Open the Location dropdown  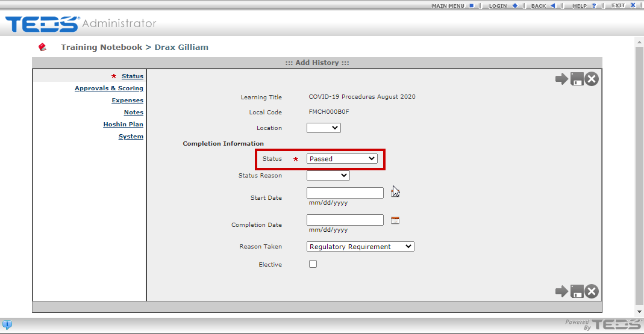coord(324,128)
